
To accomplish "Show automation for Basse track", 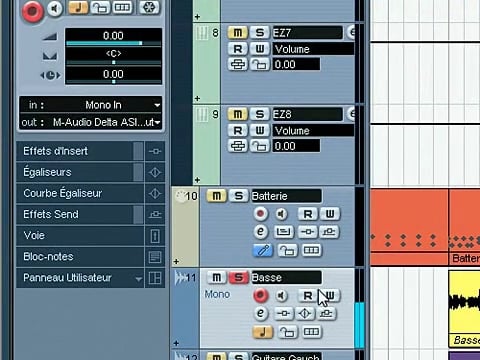I will [176, 343].
